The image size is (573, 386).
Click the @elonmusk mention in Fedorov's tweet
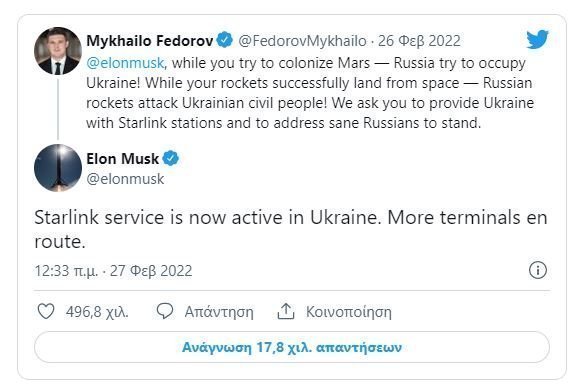125,63
